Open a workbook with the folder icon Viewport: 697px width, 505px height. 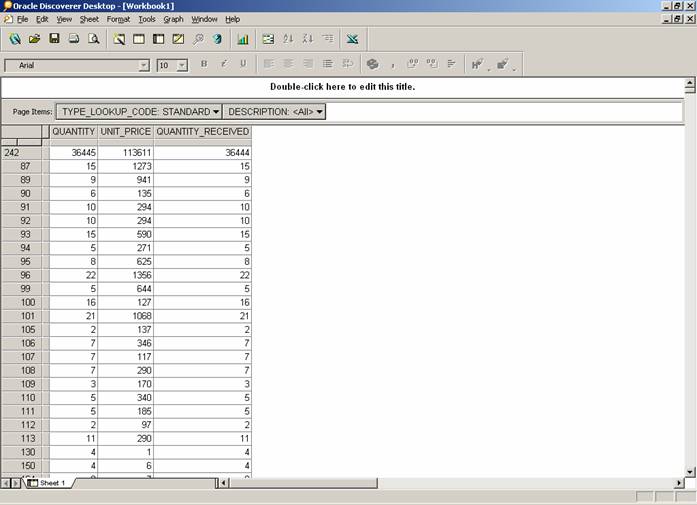(34, 40)
